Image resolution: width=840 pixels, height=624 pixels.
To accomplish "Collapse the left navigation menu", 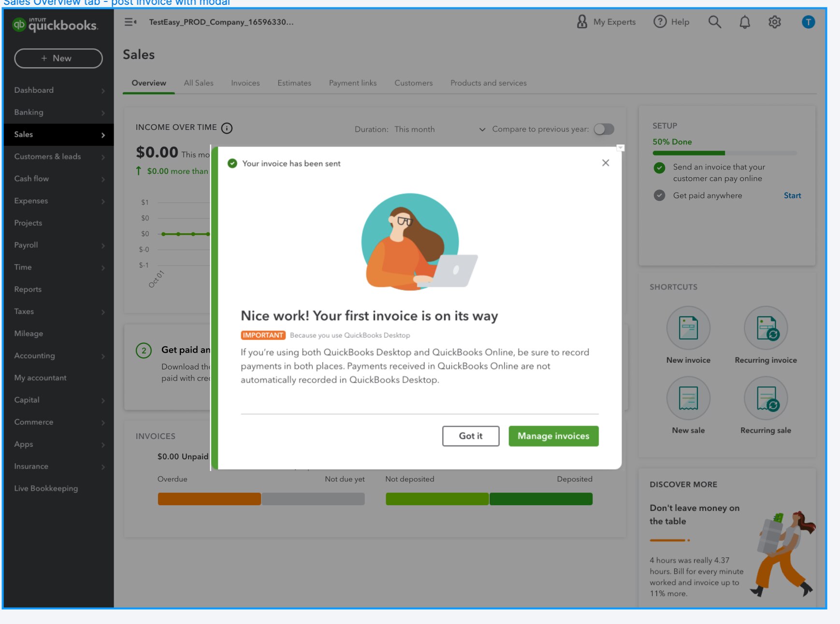I will point(129,22).
